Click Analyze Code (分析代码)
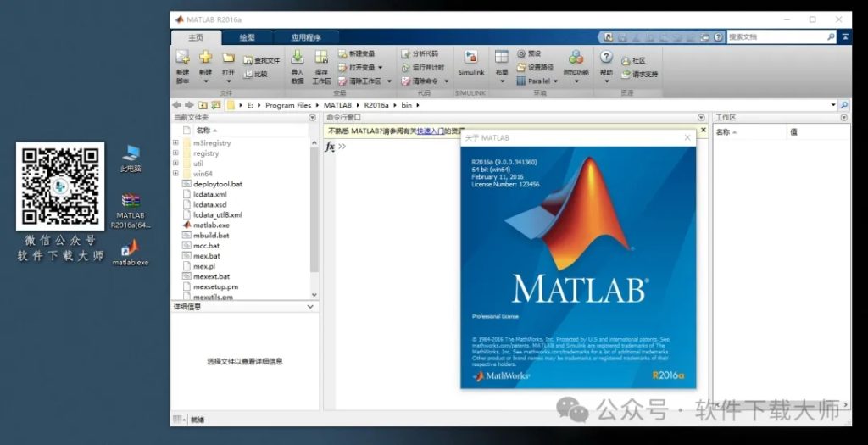868x445 pixels. (x=420, y=53)
